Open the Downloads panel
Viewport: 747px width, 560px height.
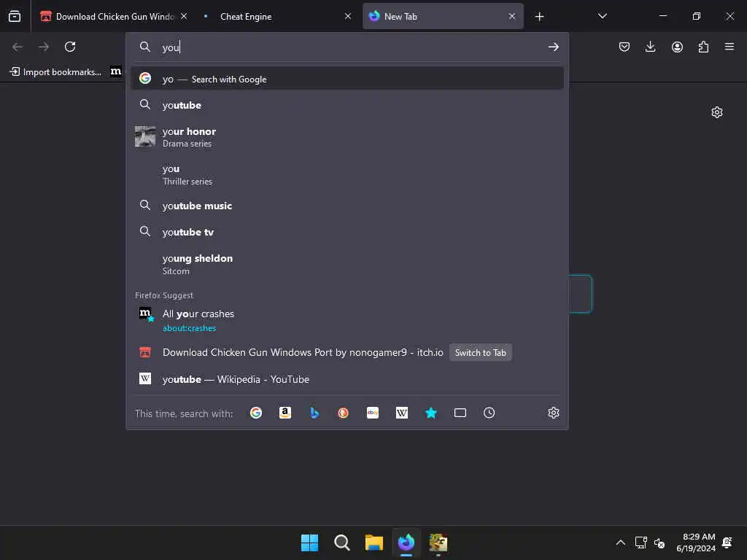click(650, 47)
